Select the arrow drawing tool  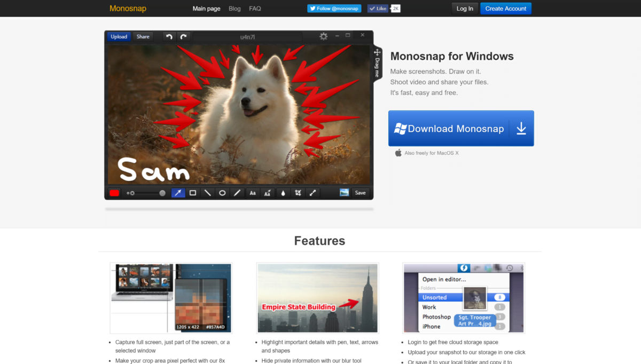click(x=178, y=193)
